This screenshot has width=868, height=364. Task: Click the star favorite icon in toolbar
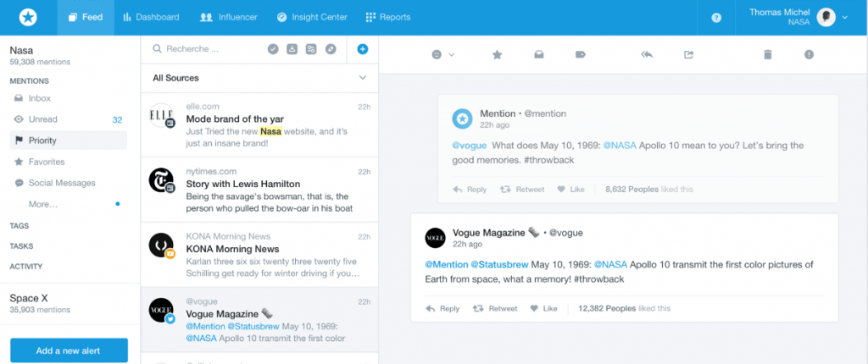coord(498,55)
